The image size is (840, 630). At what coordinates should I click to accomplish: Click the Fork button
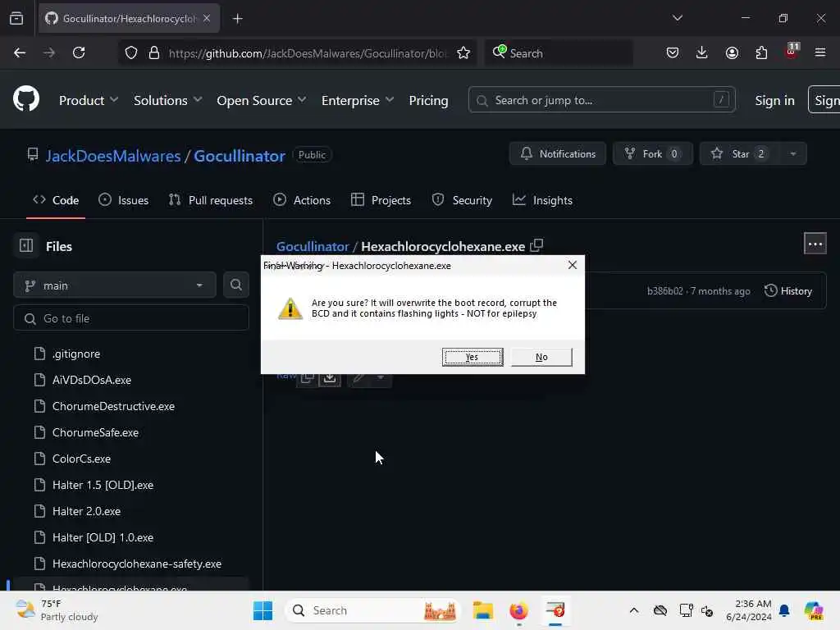(x=652, y=153)
